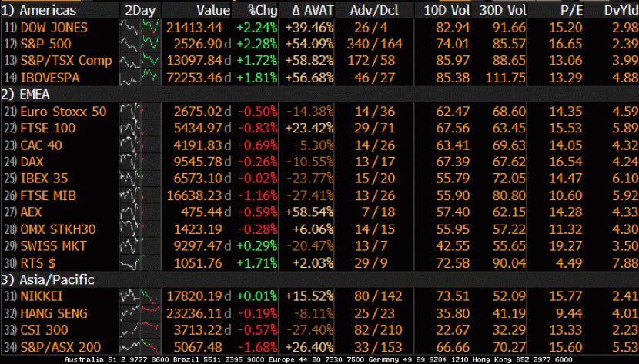Open the FTSE 100 2Day sparkline chart
Viewport: 639px width, 364px height.
[x=140, y=129]
